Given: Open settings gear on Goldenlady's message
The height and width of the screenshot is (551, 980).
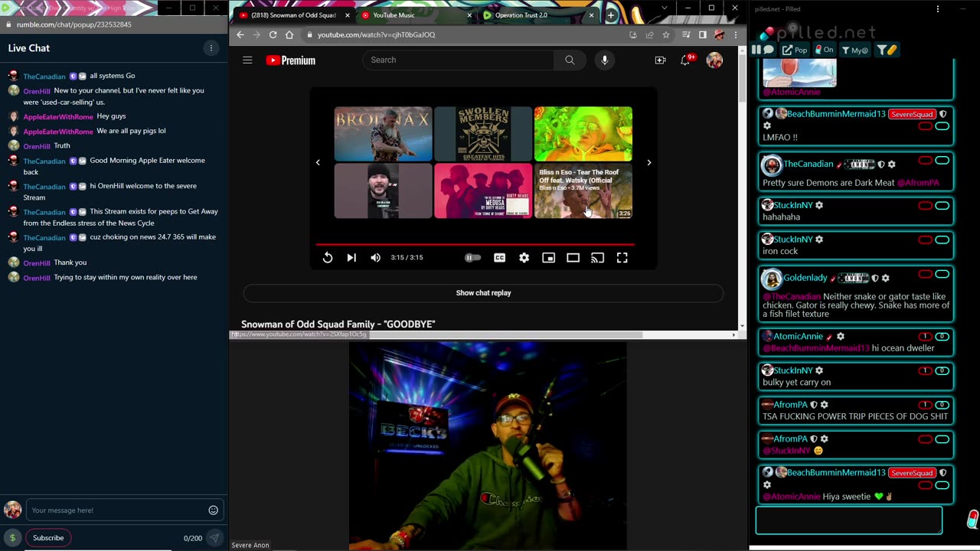Looking at the screenshot, I should pyautogui.click(x=886, y=279).
